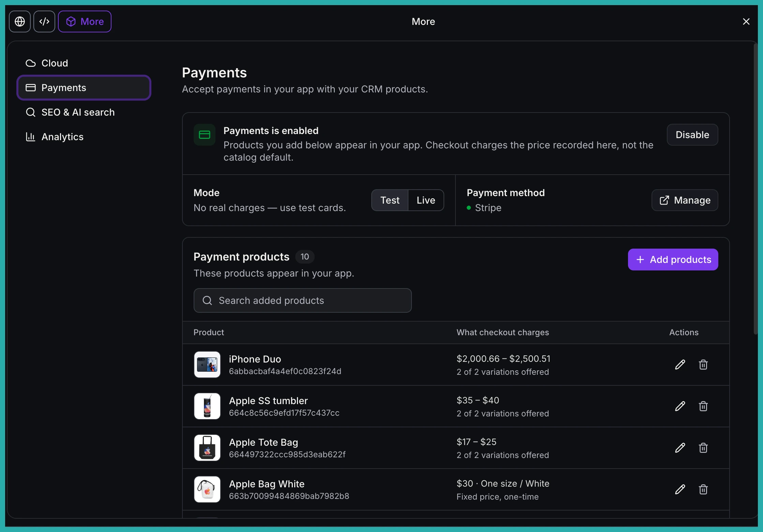Delete the Apple SS tumbler product
The width and height of the screenshot is (763, 532).
pos(703,406)
